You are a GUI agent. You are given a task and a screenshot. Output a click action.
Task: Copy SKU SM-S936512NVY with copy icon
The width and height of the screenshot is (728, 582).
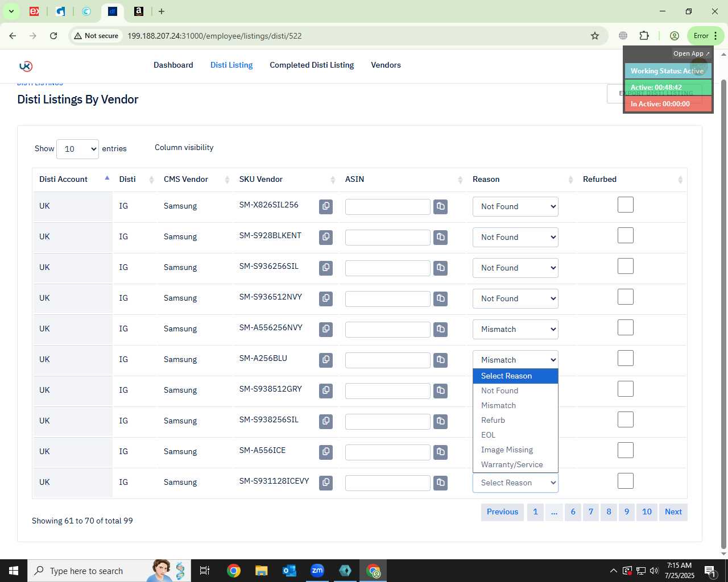point(326,298)
